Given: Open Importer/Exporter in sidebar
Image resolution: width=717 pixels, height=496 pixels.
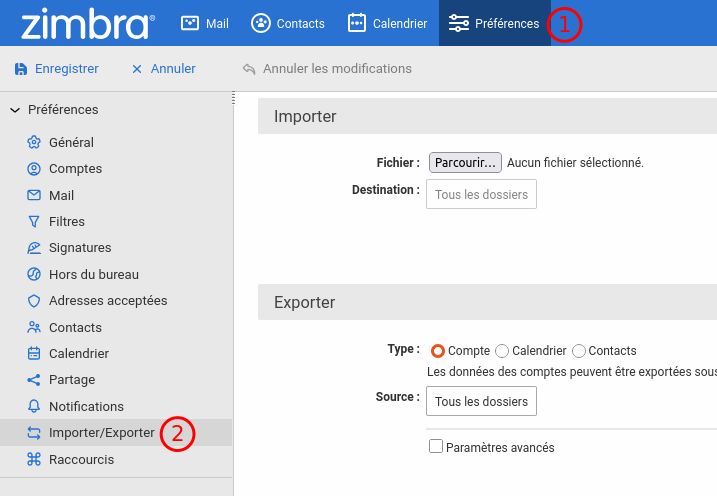Looking at the screenshot, I should coord(101,433).
